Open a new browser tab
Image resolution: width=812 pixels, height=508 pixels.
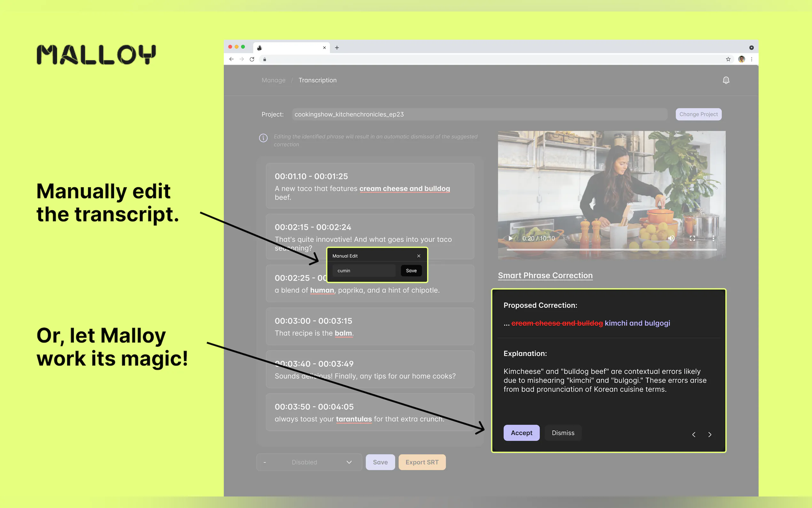point(337,48)
